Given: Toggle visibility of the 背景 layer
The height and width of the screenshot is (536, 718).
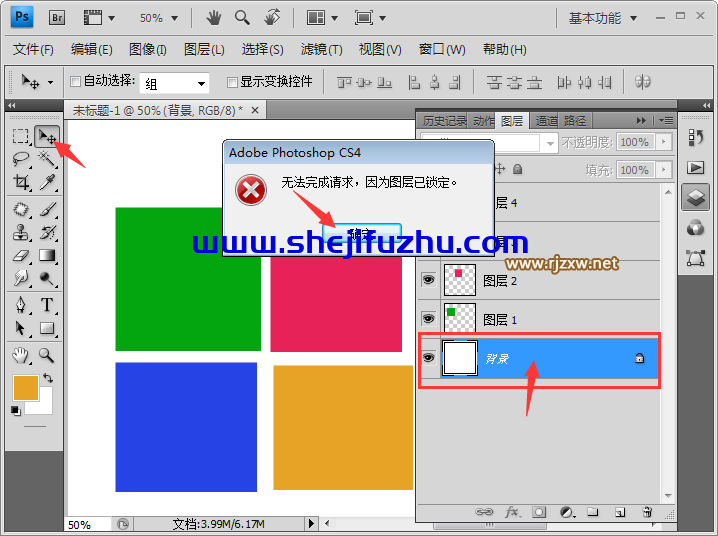Looking at the screenshot, I should coord(429,357).
